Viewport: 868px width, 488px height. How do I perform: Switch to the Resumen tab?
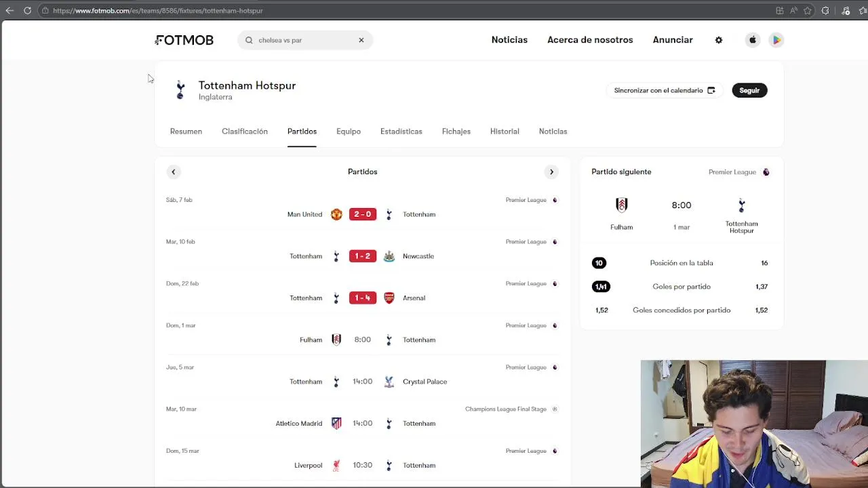(186, 131)
